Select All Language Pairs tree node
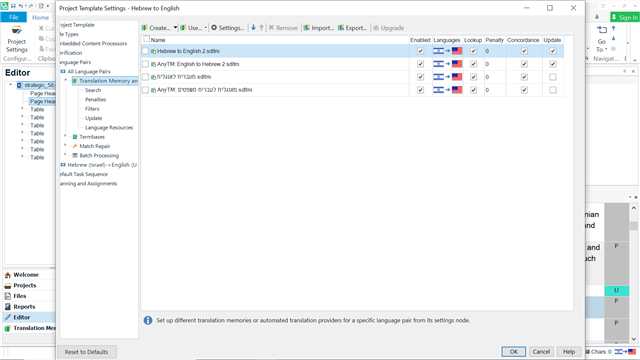640x360 pixels. point(89,71)
